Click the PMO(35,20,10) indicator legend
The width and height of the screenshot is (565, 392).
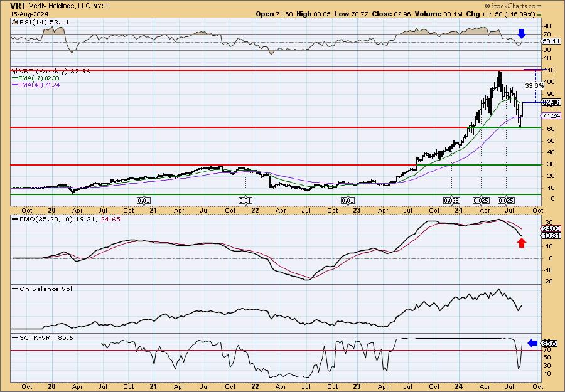click(67, 219)
